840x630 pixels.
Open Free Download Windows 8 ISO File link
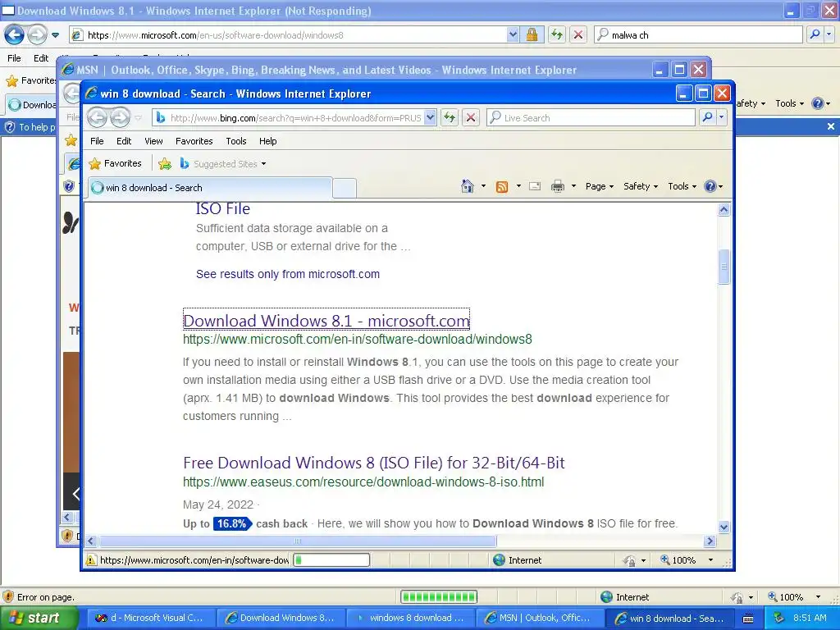[x=373, y=463]
